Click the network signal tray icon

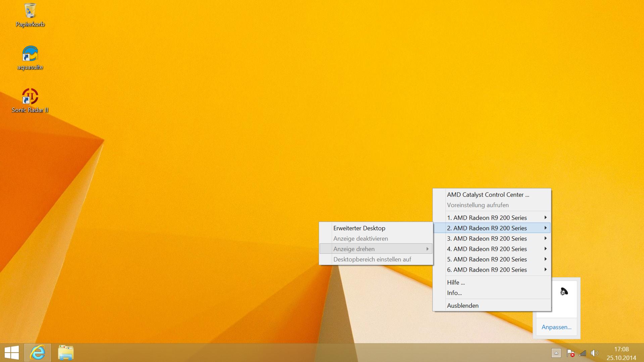click(x=582, y=353)
